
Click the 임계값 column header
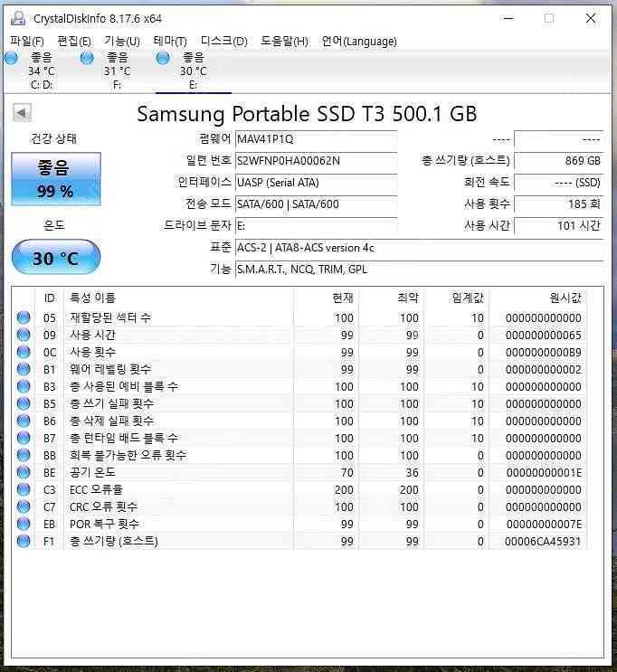457,298
